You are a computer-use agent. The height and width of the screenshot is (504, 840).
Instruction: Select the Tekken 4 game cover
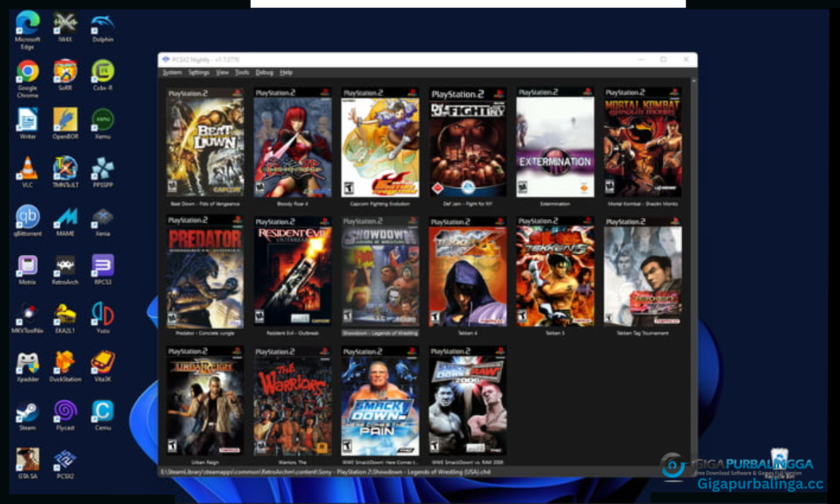(468, 272)
